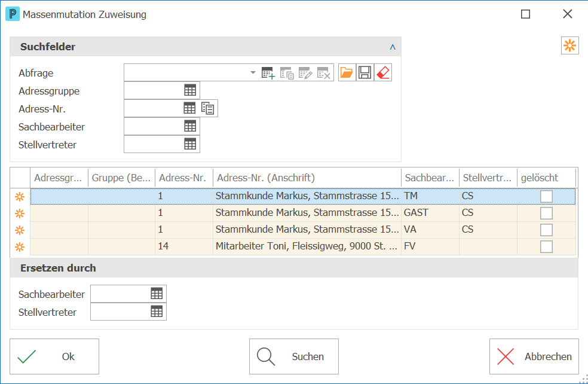This screenshot has width=588, height=384.
Task: Click the orange asterisk button at top right
Action: (569, 46)
